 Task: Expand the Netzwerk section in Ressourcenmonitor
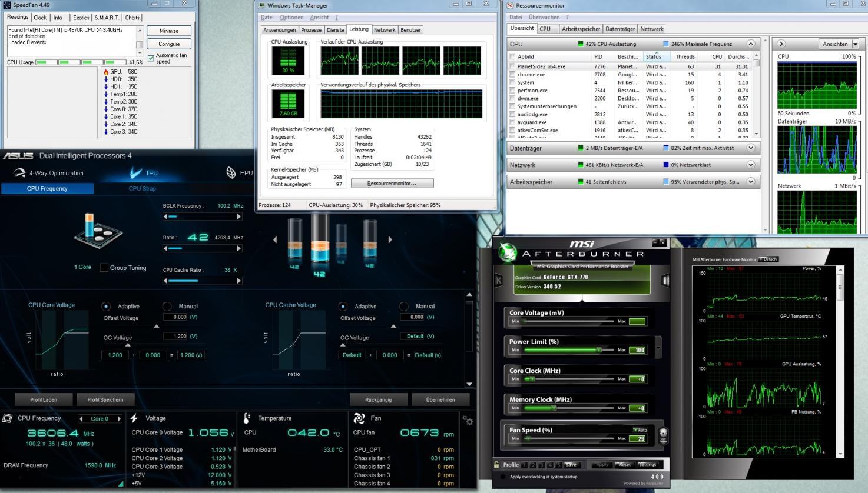tap(751, 165)
